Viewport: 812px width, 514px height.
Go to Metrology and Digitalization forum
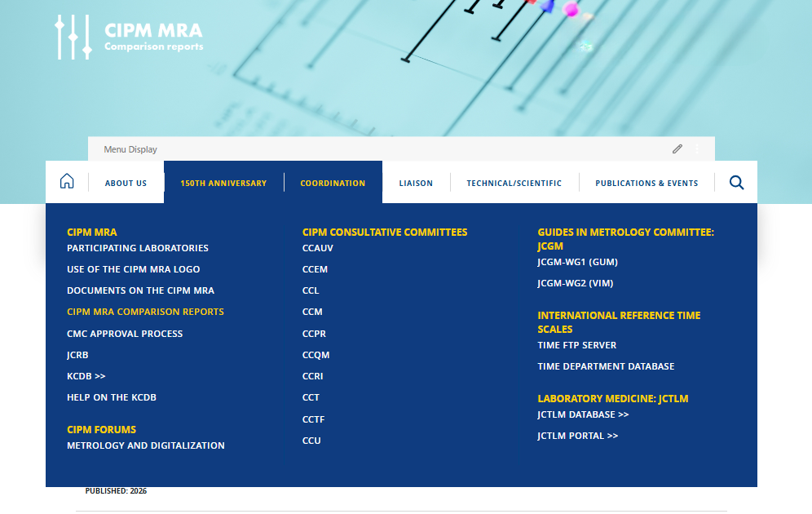[x=146, y=445]
